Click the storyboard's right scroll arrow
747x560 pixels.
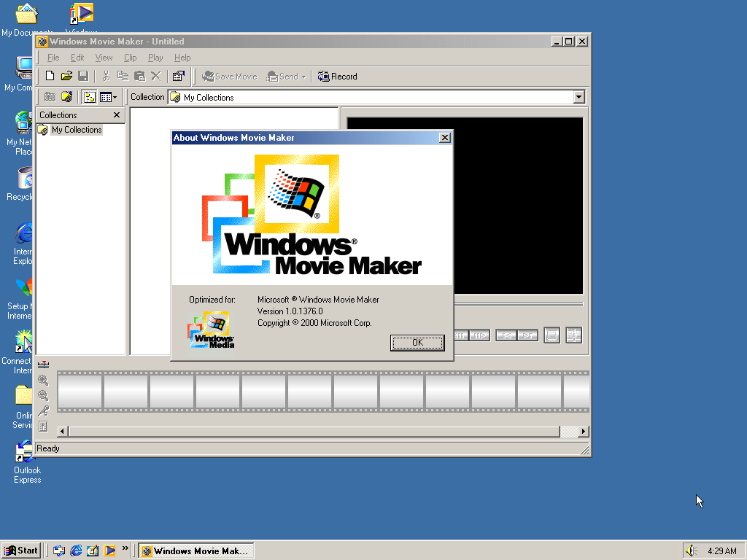click(583, 432)
